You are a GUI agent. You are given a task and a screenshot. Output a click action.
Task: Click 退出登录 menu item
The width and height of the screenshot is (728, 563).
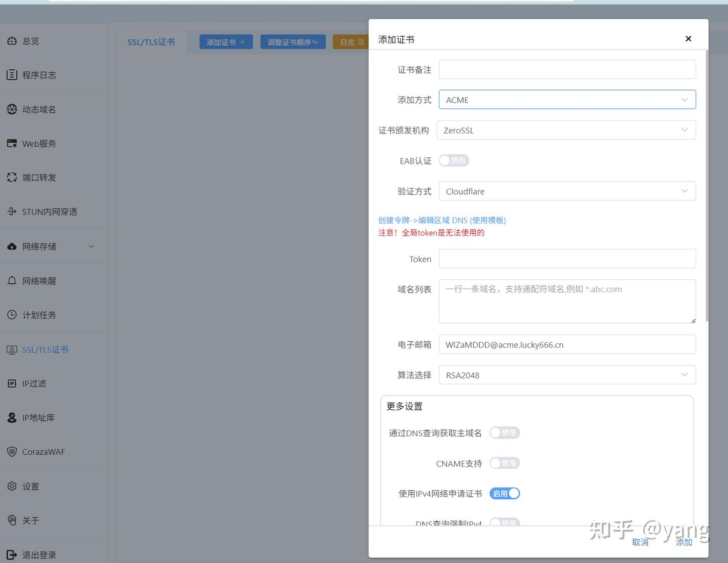click(x=54, y=555)
